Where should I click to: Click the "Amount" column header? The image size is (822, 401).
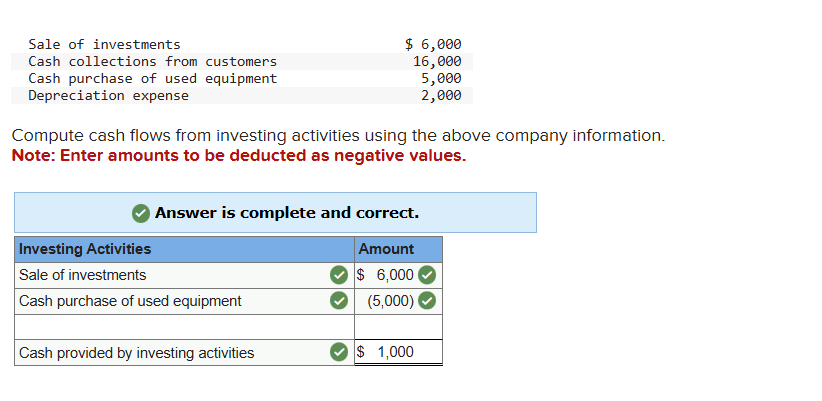(386, 249)
